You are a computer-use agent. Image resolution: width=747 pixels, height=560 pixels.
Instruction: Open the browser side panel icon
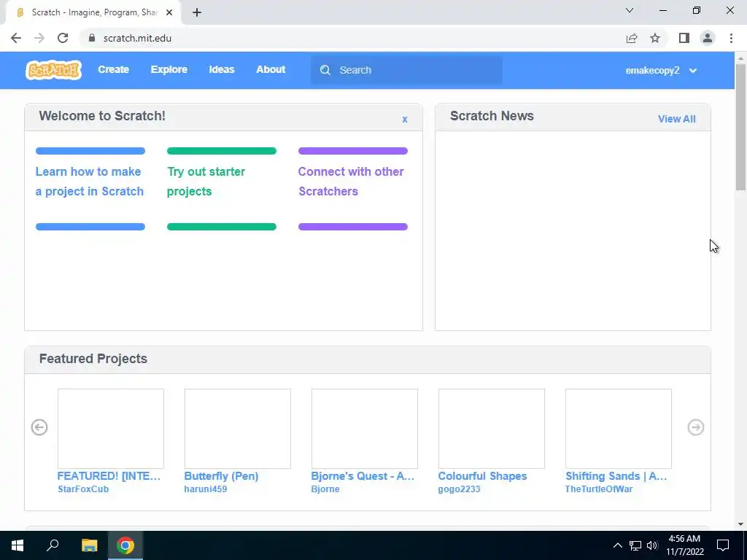click(x=684, y=38)
